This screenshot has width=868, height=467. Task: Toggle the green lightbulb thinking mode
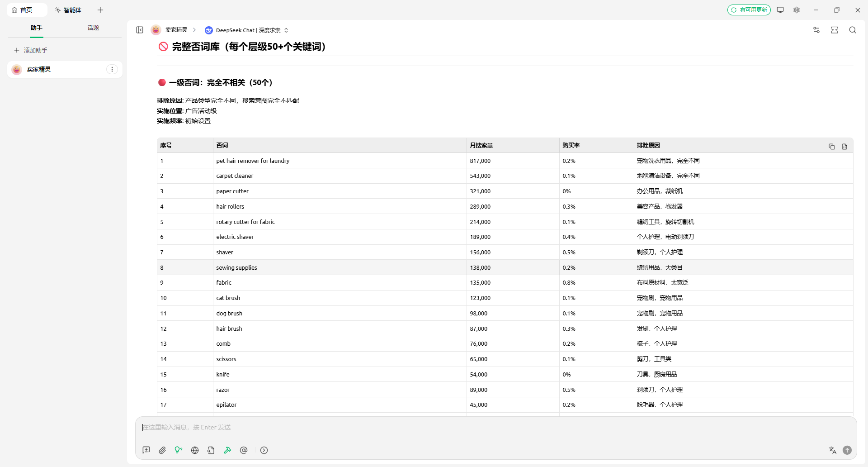(179, 450)
